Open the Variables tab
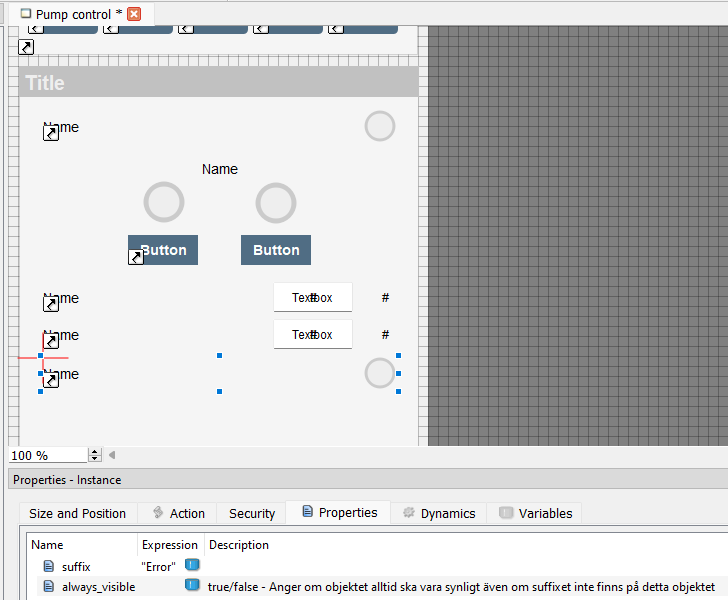This screenshot has width=728, height=600. click(x=535, y=513)
